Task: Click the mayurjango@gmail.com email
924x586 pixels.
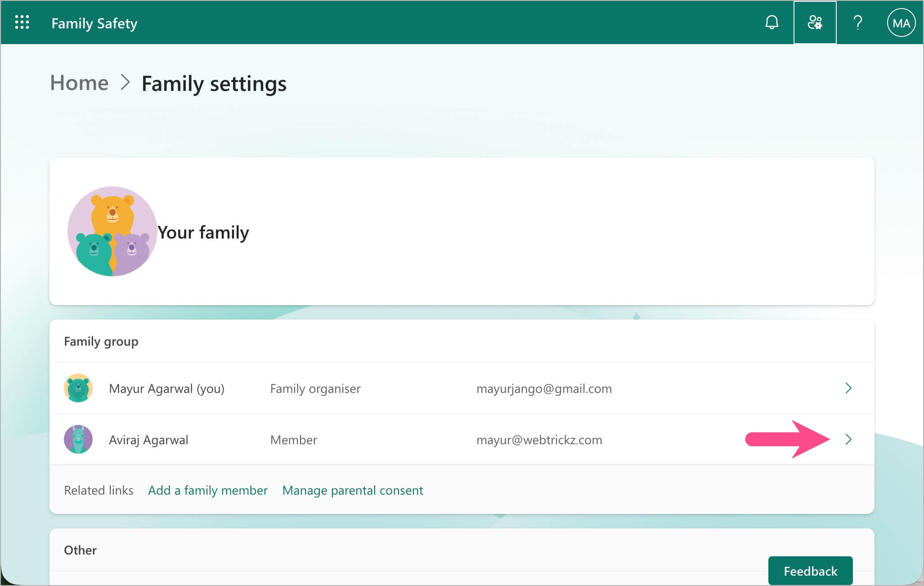Action: (544, 388)
